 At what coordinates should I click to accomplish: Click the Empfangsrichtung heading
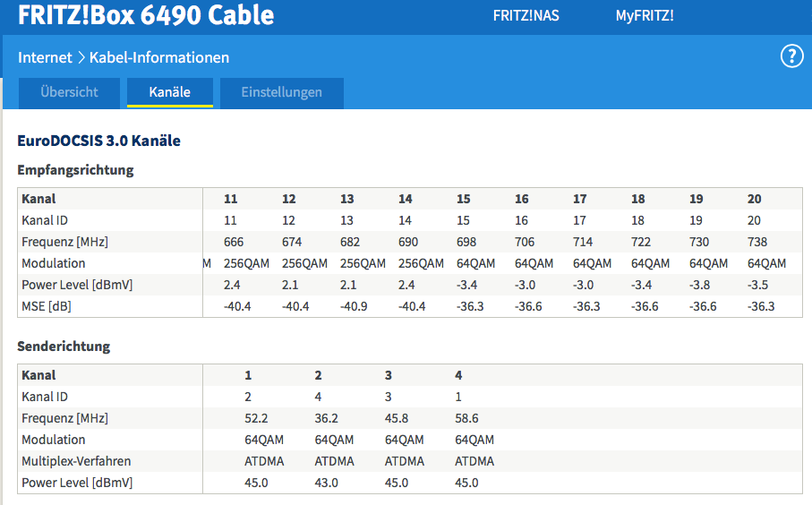(75, 170)
